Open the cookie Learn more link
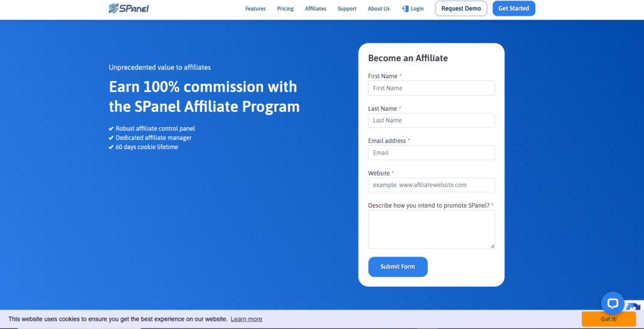Viewport: 644px width, 329px height. [x=246, y=319]
